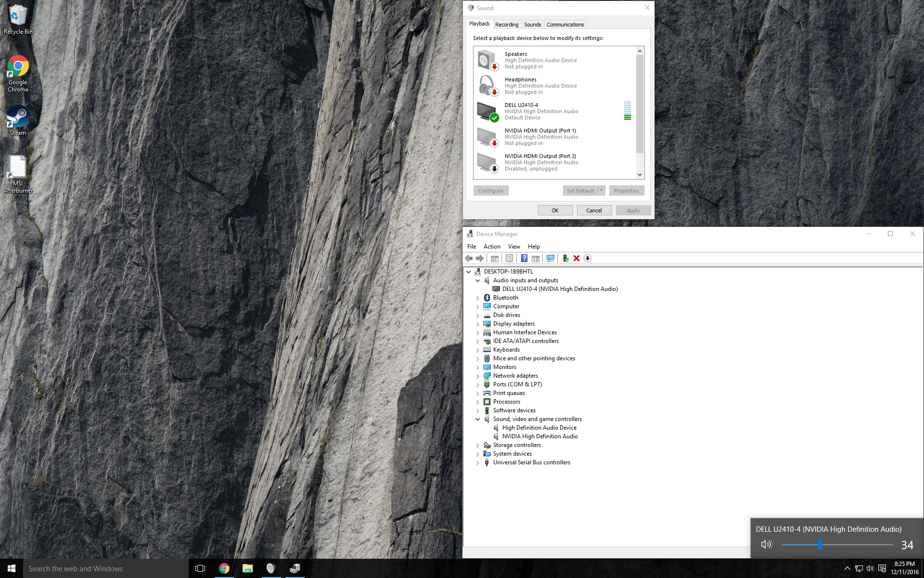Click Properties button in Sound dialog
Viewport: 924px width, 578px height.
click(x=627, y=191)
